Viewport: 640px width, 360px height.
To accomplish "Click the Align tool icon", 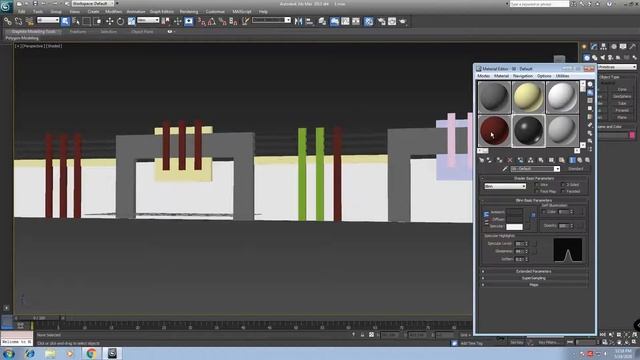I will click(x=309, y=21).
